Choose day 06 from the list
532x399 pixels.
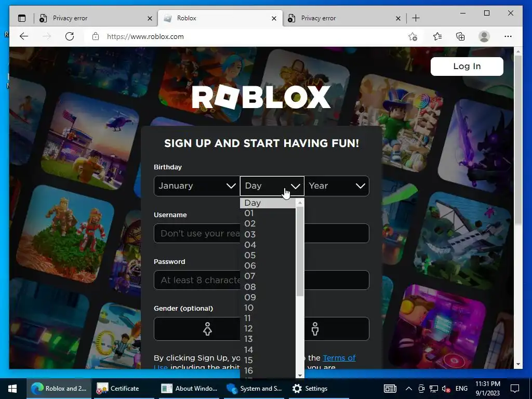pyautogui.click(x=268, y=265)
